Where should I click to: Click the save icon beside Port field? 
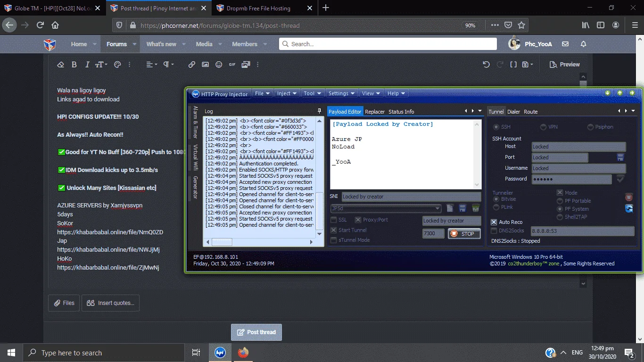(x=620, y=157)
